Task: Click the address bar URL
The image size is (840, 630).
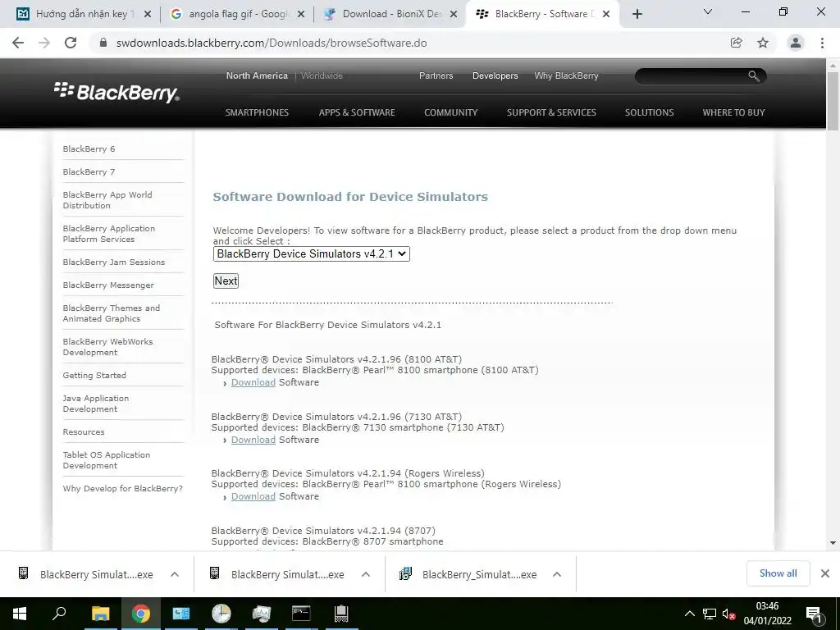Action: 272,43
